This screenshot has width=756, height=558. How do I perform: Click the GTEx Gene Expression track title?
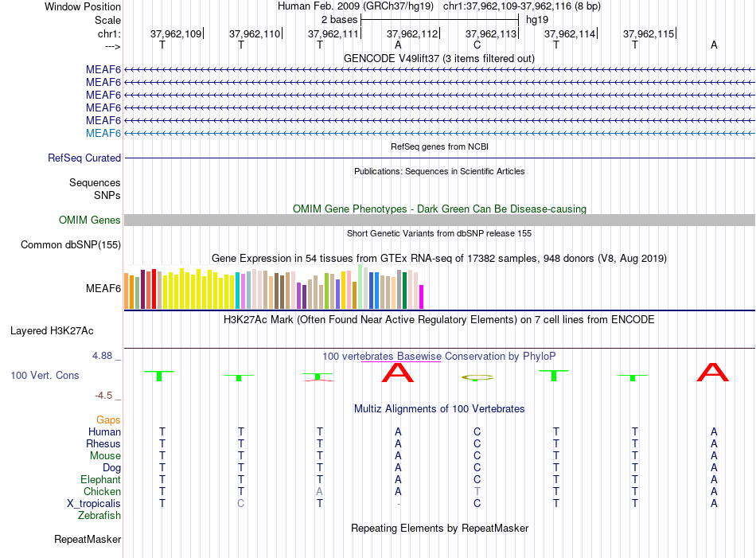point(439,258)
